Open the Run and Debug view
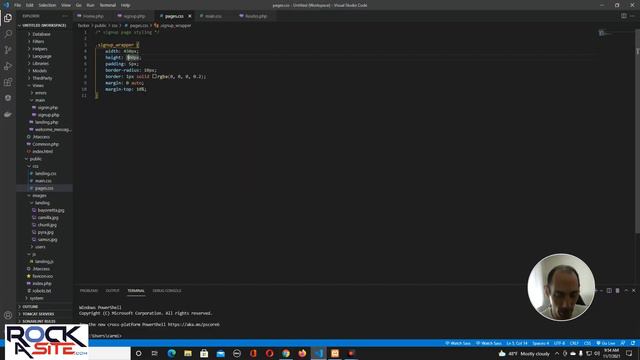This screenshot has height=360, width=640. pos(8,66)
